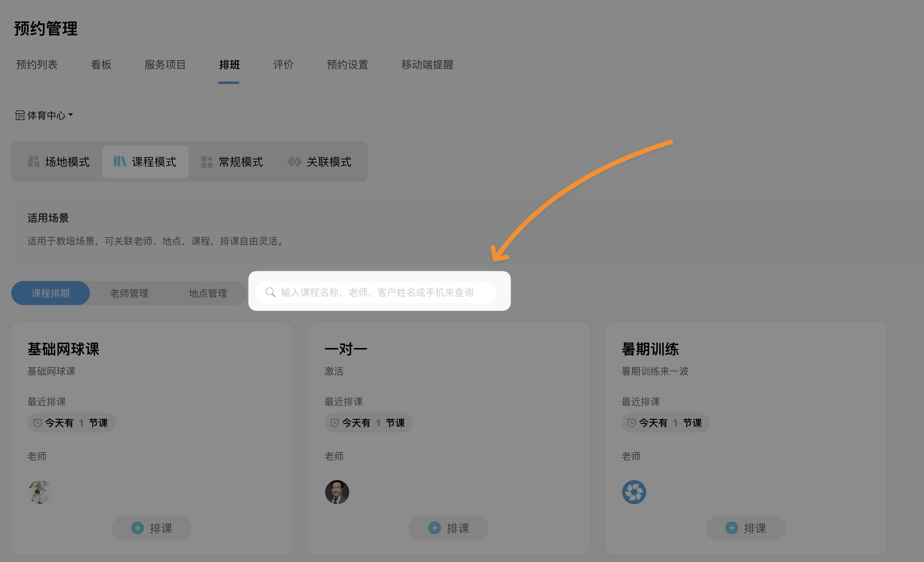Select 课程模式
The image size is (924, 562).
click(145, 162)
